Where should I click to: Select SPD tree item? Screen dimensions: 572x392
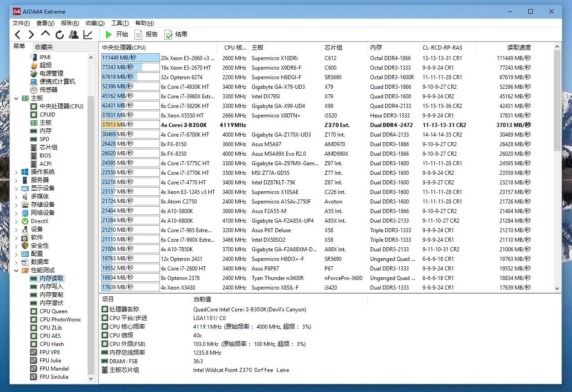[44, 139]
